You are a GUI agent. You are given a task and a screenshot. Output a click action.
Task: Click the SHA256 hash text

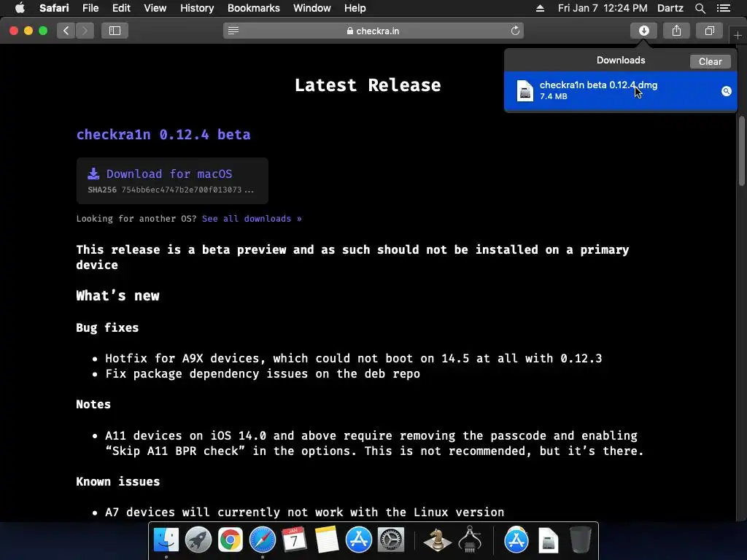coord(171,190)
